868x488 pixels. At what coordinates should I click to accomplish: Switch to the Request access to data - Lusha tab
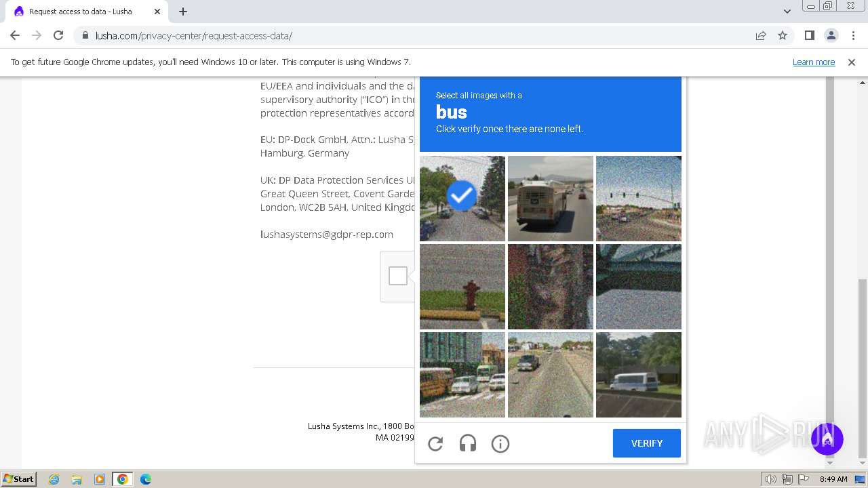click(87, 12)
